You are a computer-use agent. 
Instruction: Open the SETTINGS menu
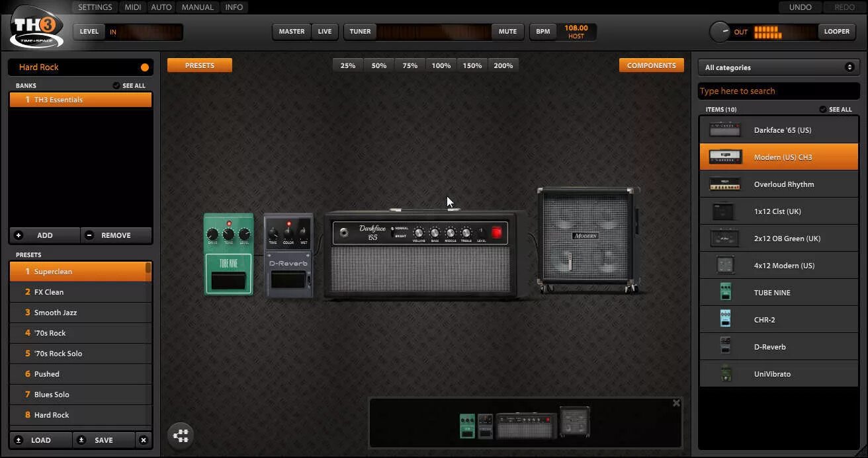tap(95, 7)
